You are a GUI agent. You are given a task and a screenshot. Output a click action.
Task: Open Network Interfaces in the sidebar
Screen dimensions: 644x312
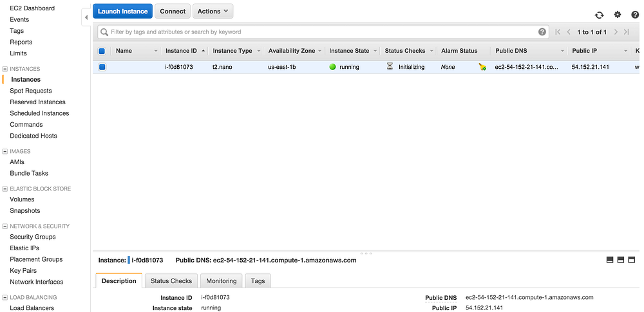tap(37, 282)
